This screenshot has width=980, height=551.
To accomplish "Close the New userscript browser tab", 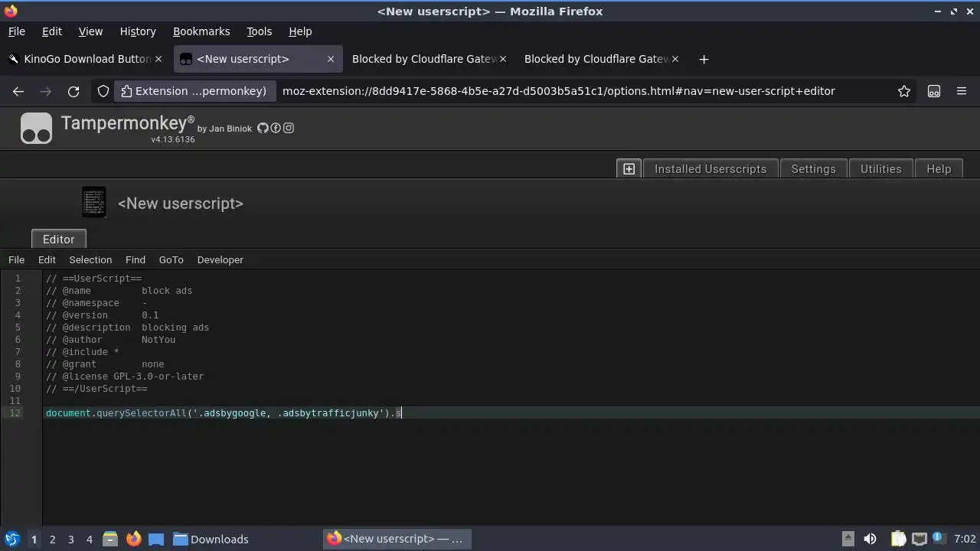I will point(331,59).
